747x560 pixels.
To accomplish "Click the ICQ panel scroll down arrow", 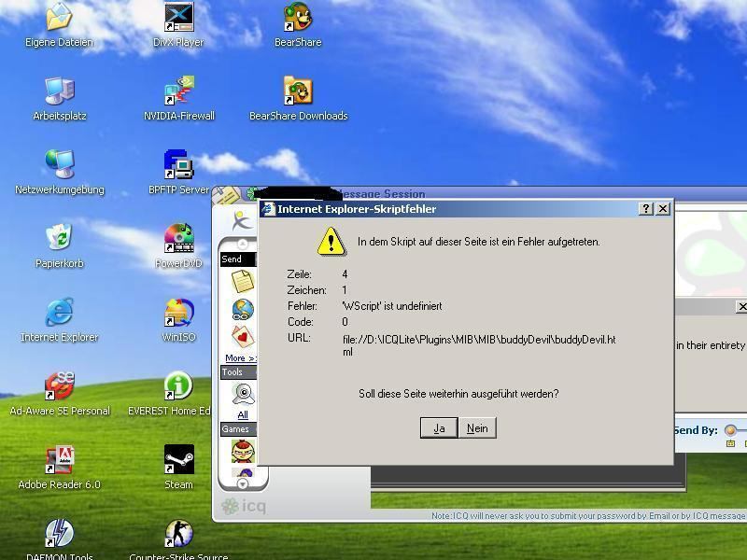I will tap(243, 483).
